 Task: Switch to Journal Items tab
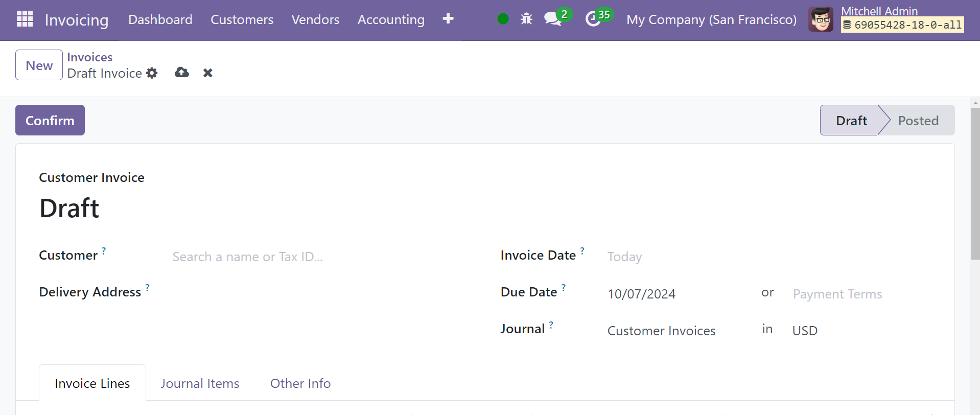[x=200, y=383]
